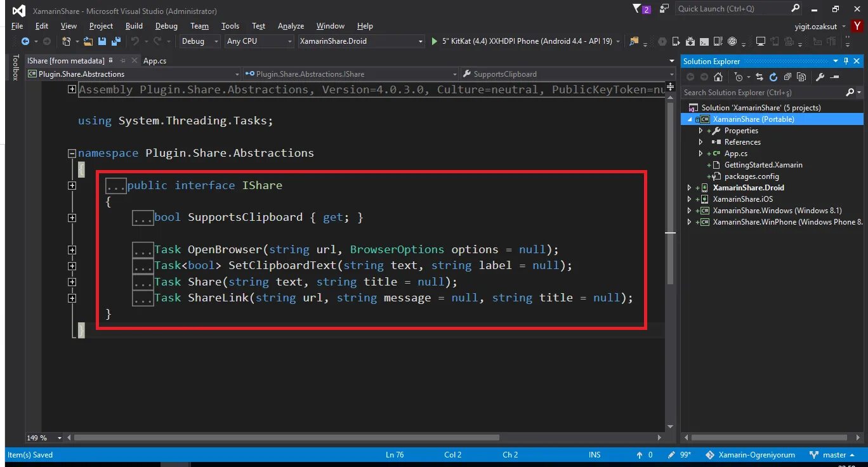The width and height of the screenshot is (868, 467).
Task: Click the Show All Files icon
Action: pyautogui.click(x=801, y=77)
